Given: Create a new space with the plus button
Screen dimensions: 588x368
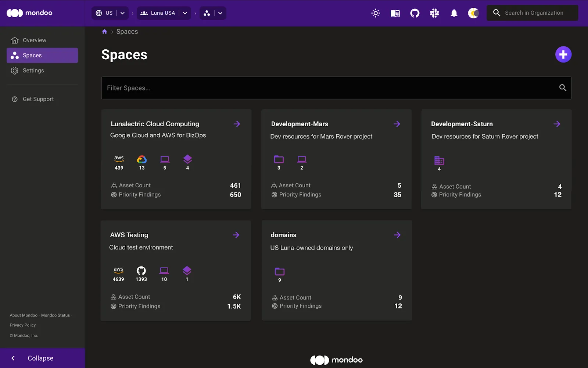Looking at the screenshot, I should pos(563,54).
